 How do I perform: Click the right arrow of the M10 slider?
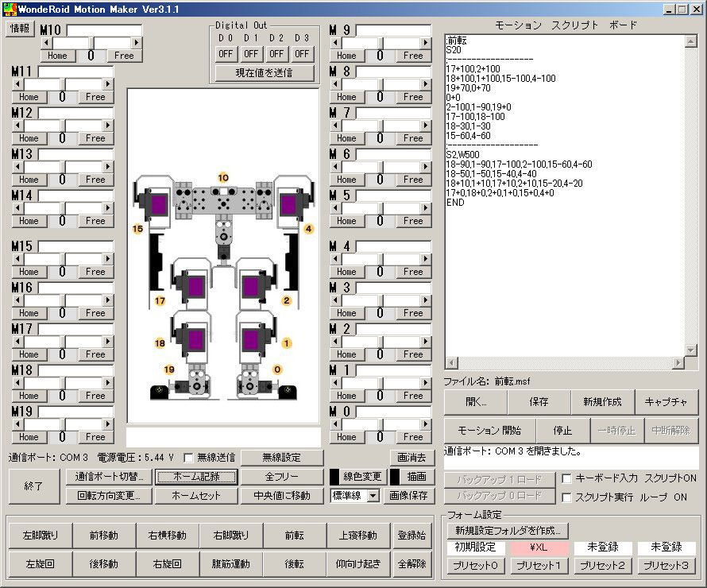pos(137,43)
